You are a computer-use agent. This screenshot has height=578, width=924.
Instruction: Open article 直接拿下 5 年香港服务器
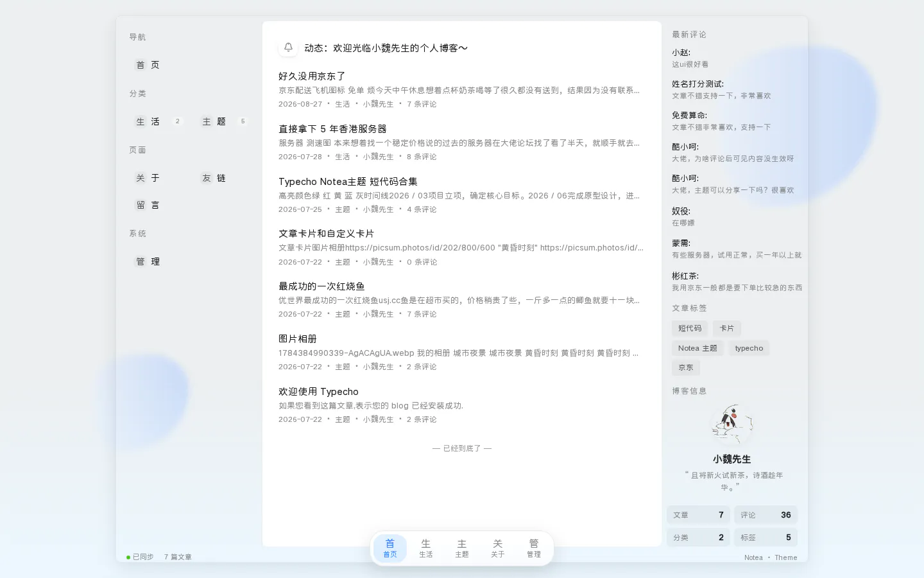tap(332, 128)
